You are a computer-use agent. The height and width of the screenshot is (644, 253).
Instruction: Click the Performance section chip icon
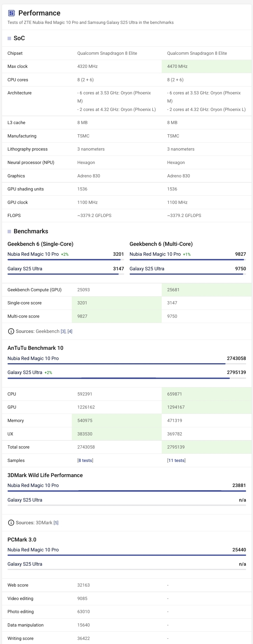pyautogui.click(x=11, y=13)
